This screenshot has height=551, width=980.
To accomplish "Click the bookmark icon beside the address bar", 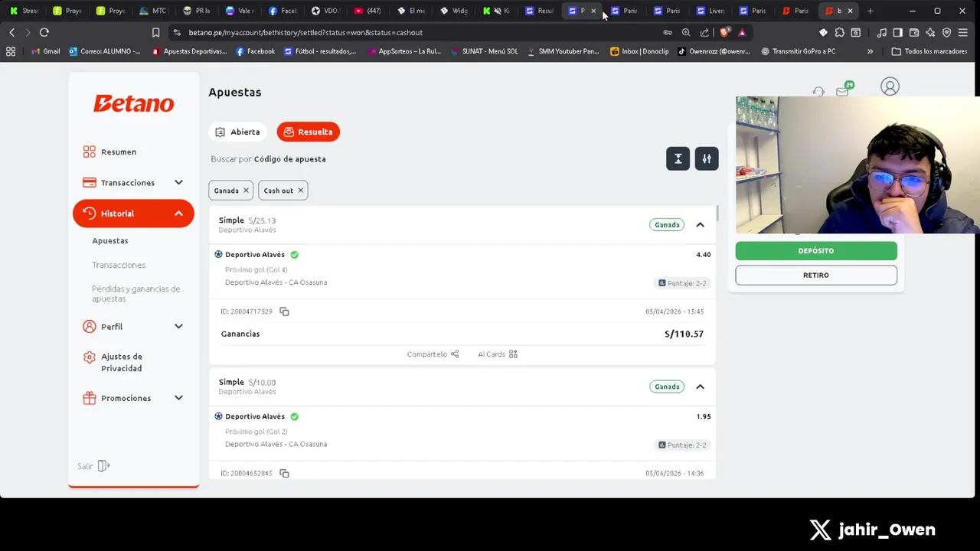I will tap(155, 32).
